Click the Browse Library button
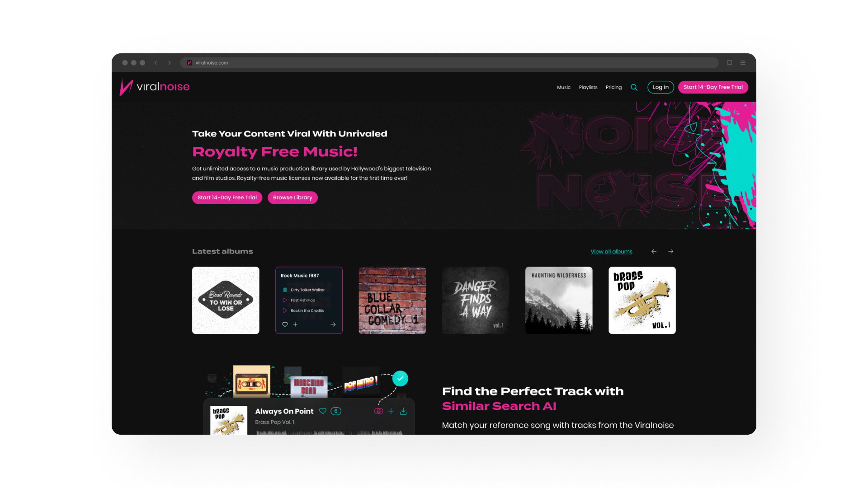Image resolution: width=868 pixels, height=488 pixels. [292, 197]
